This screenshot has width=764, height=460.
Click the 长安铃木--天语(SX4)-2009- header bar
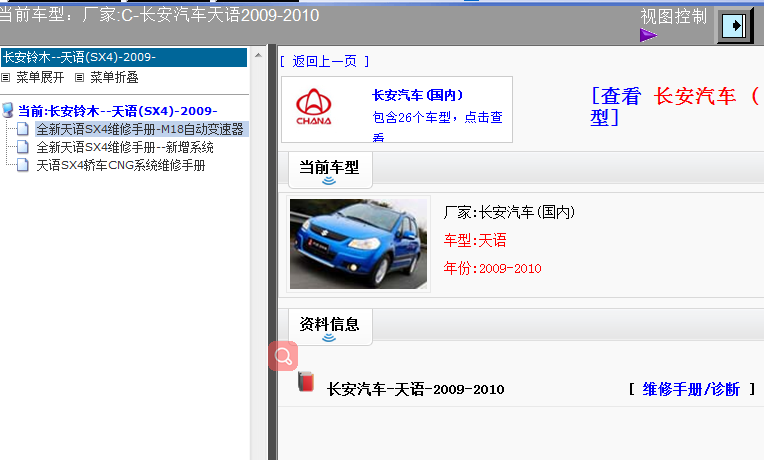[124, 57]
